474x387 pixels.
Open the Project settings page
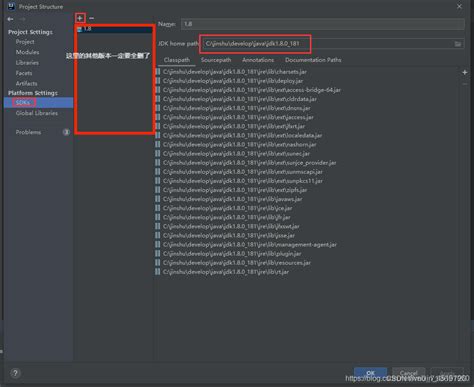tap(25, 42)
